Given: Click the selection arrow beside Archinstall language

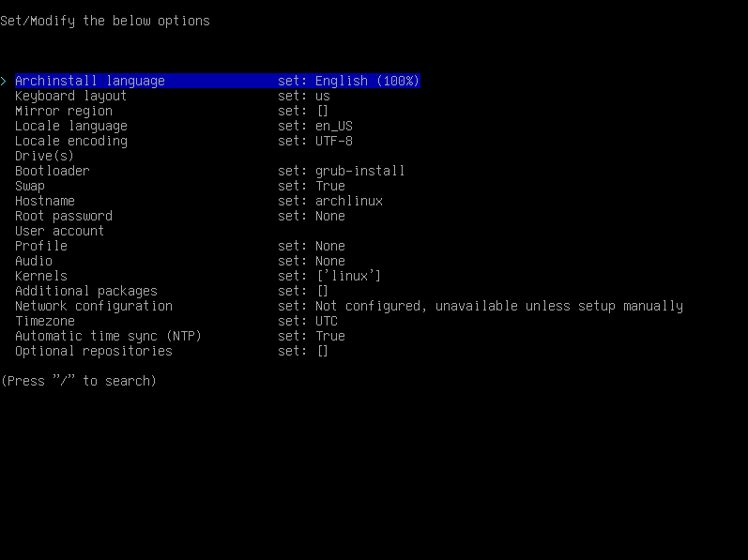Looking at the screenshot, I should (4, 81).
